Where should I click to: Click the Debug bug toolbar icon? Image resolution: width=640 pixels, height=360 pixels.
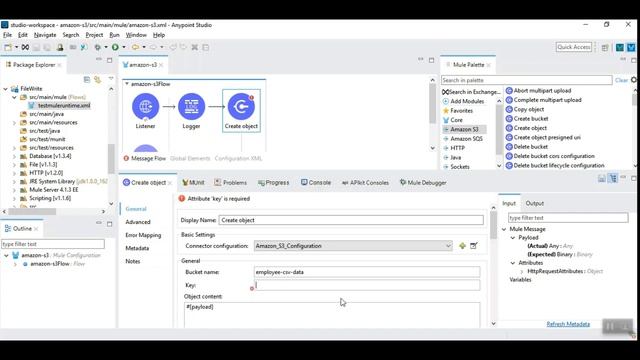[x=98, y=47]
